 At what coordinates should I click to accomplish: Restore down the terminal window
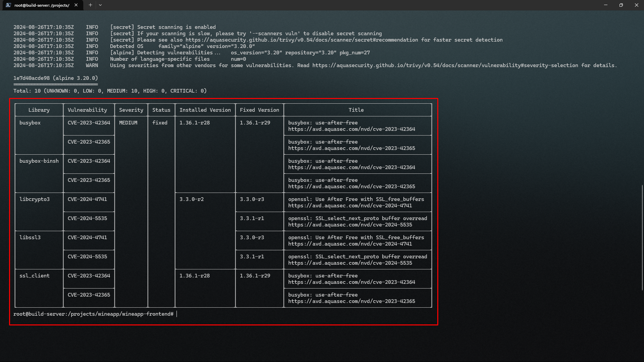(621, 5)
